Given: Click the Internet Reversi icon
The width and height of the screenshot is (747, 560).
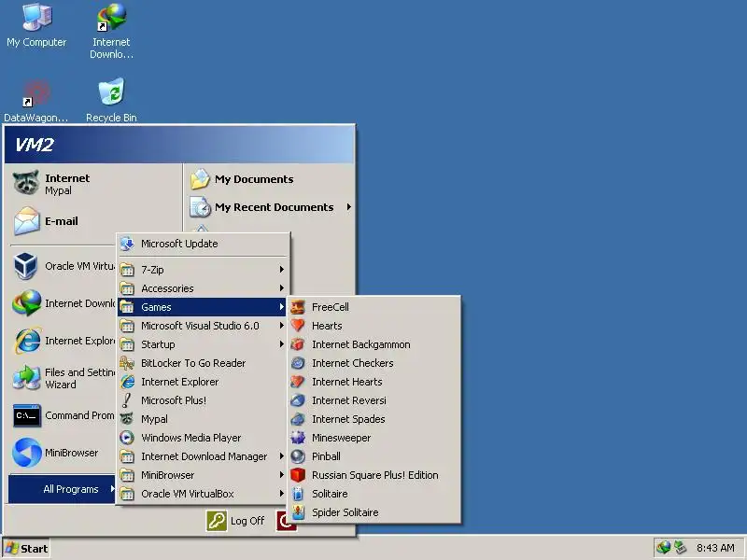Looking at the screenshot, I should pyautogui.click(x=298, y=400).
